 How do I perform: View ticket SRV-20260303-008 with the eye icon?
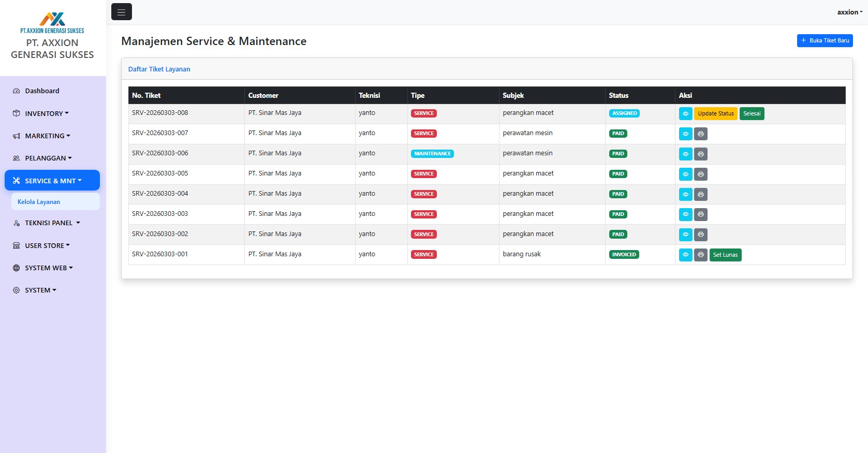pyautogui.click(x=685, y=113)
